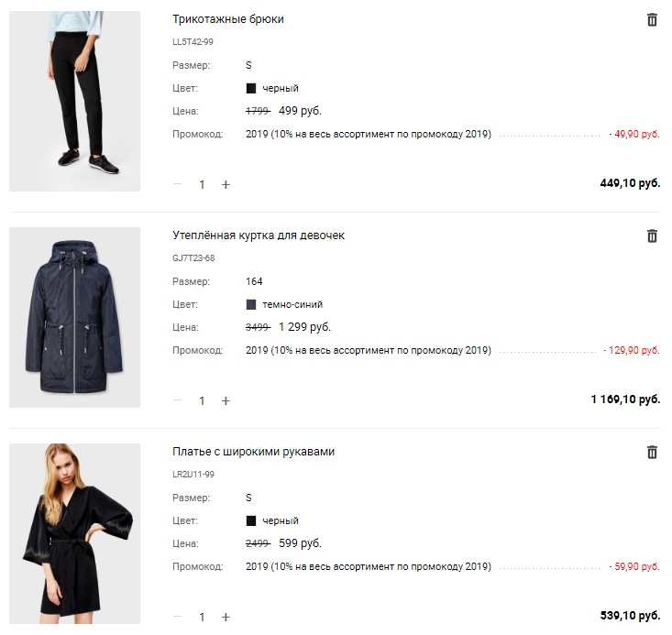Increase quantity of girls' jacket
Image resolution: width=672 pixels, height=635 pixels.
(226, 401)
